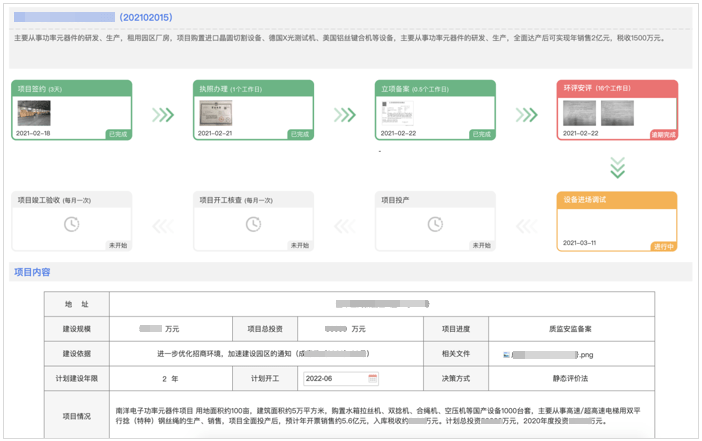Click the 项目内容 section heading
The image size is (702, 441).
31,272
